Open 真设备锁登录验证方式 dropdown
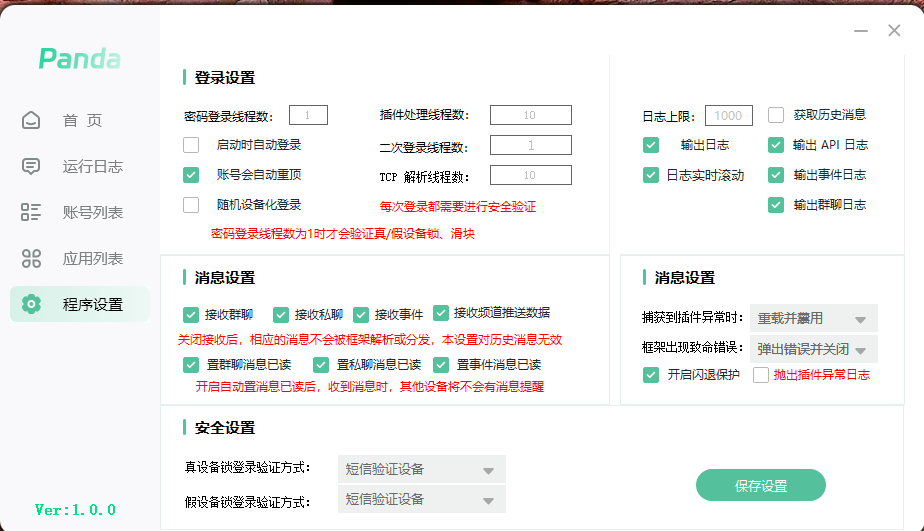The height and width of the screenshot is (531, 924). tap(422, 470)
